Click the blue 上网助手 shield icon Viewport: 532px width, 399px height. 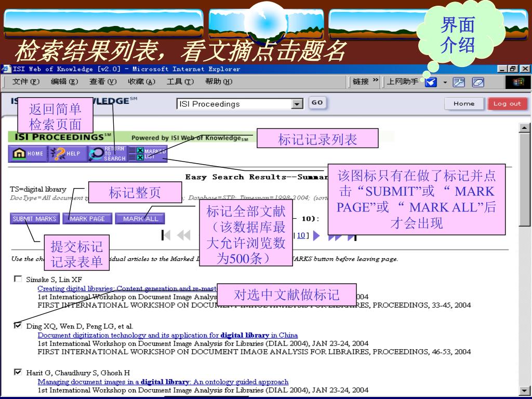coord(431,82)
